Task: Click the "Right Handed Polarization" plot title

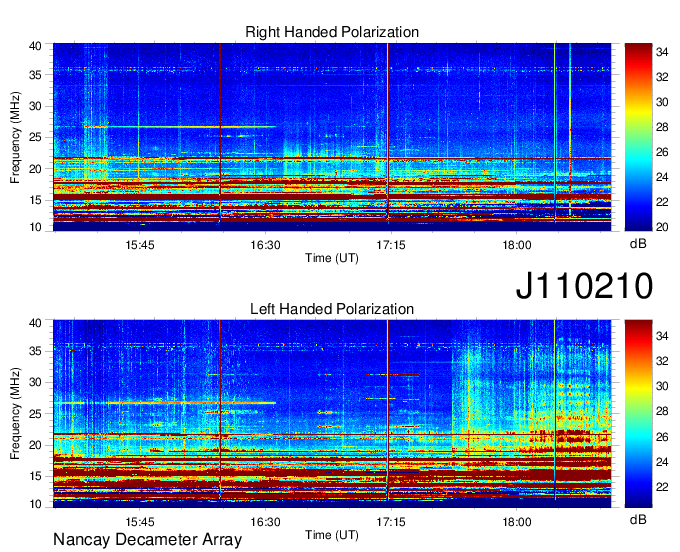Action: 332,32
